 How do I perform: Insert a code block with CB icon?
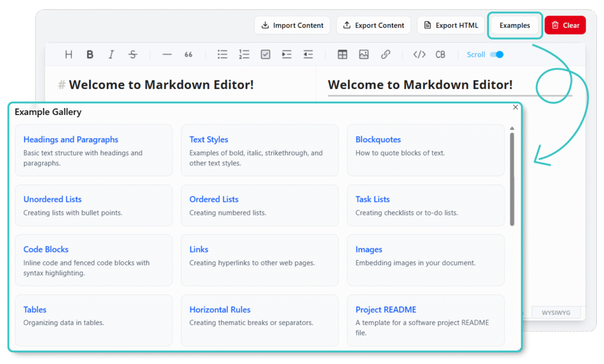point(440,55)
